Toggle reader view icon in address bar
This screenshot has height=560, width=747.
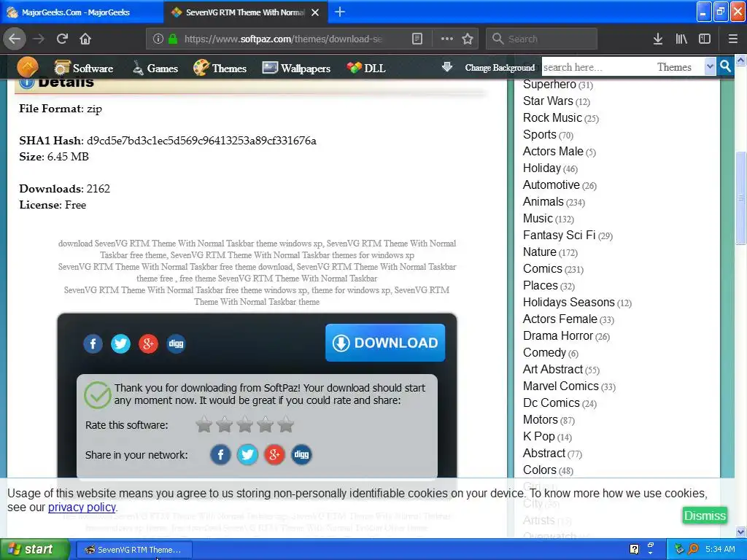[417, 39]
